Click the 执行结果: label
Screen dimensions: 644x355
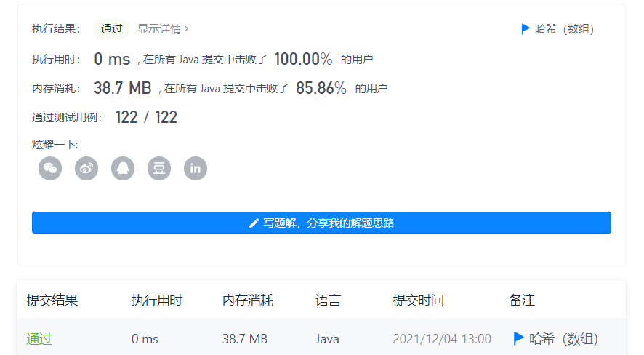pyautogui.click(x=56, y=29)
